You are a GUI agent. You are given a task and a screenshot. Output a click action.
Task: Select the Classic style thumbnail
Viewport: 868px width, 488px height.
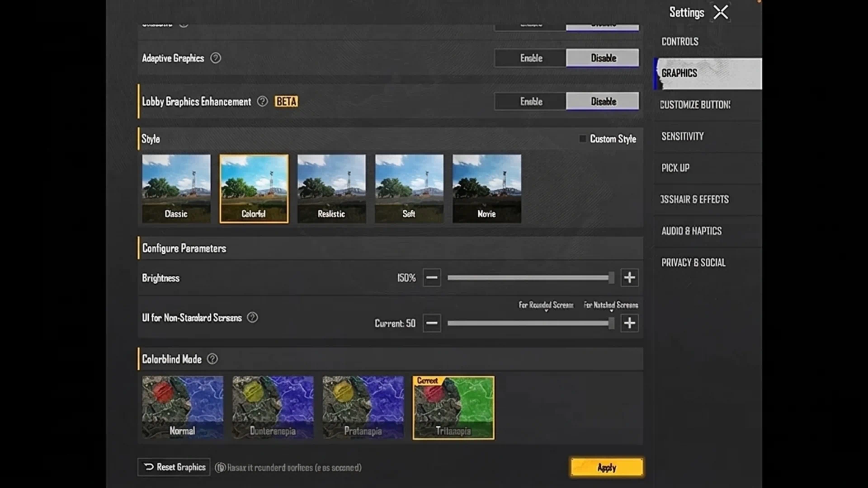tap(176, 188)
